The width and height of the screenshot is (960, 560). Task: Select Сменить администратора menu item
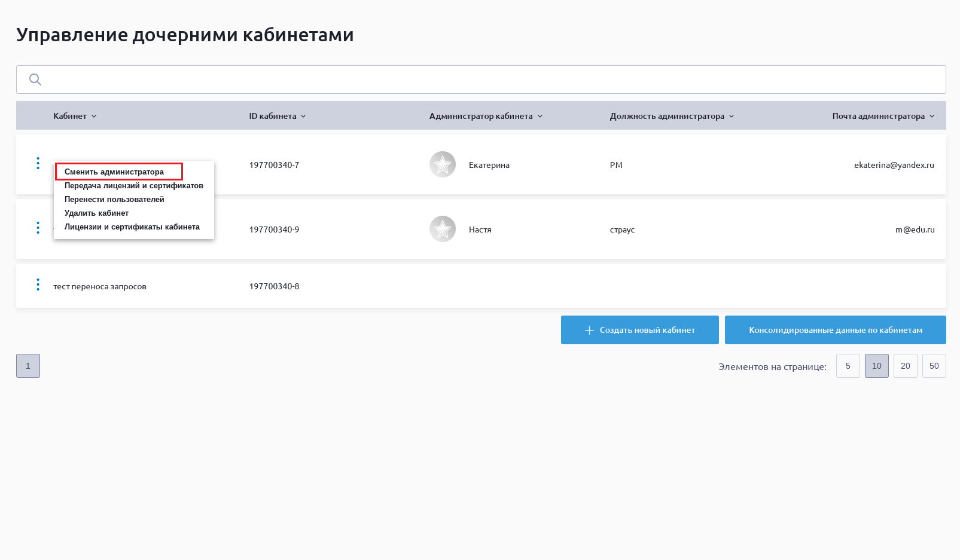[114, 172]
